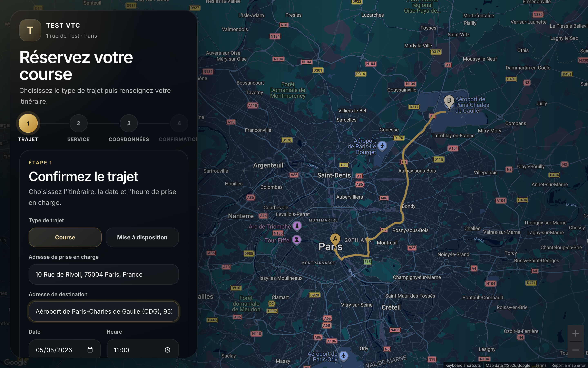Click the Le Bourget airport icon
588x368 pixels.
tap(382, 146)
